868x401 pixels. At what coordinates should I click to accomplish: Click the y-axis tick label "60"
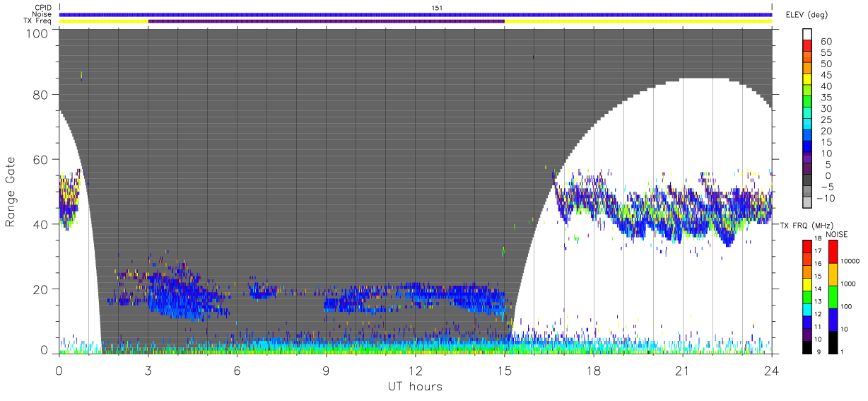pos(40,160)
